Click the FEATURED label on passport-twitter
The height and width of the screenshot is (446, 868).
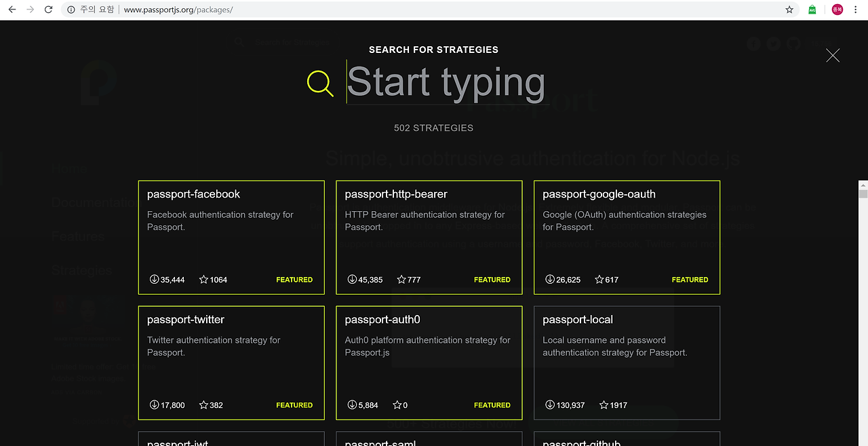(x=294, y=405)
